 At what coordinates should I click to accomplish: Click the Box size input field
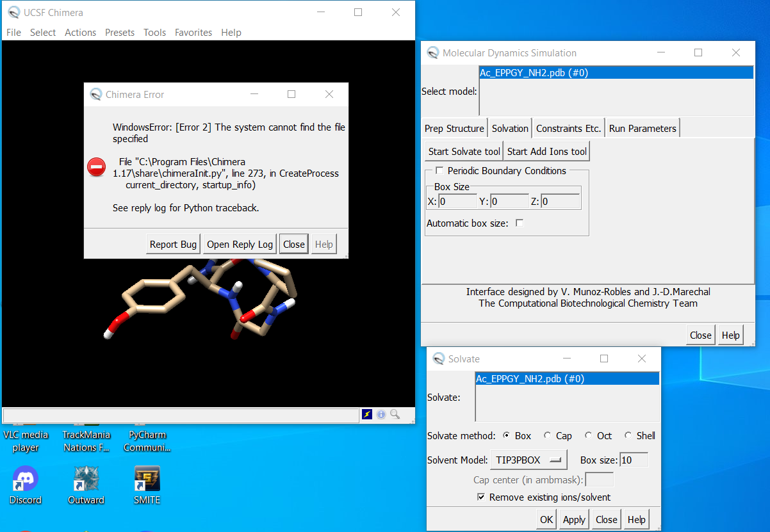(634, 460)
